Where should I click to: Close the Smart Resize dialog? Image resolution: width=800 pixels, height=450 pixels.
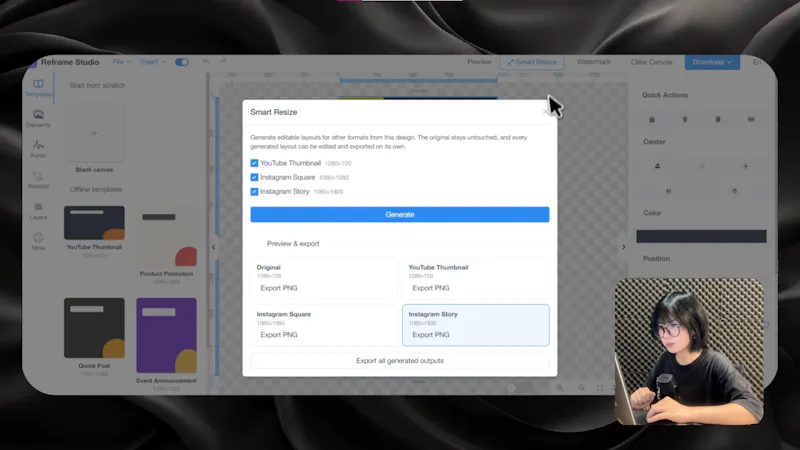[545, 112]
